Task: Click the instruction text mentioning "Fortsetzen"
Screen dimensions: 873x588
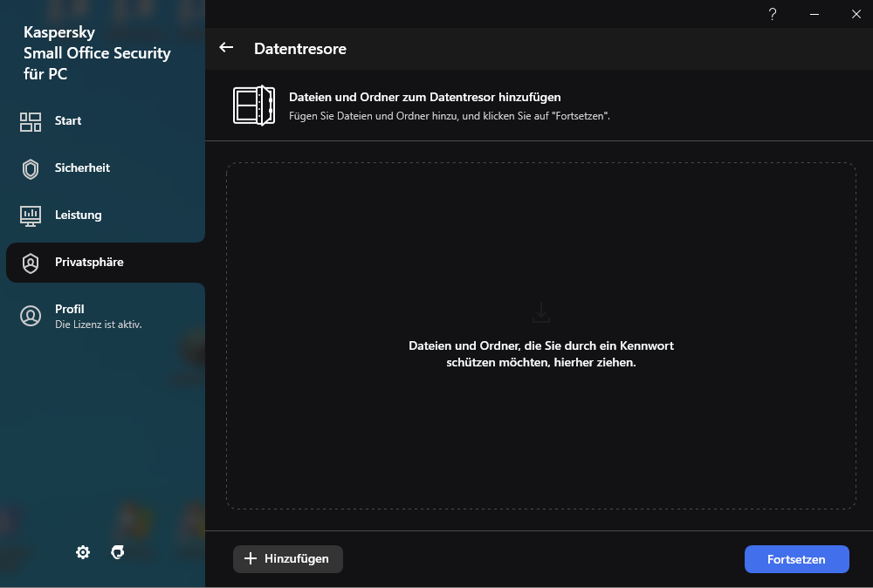Action: click(x=450, y=116)
